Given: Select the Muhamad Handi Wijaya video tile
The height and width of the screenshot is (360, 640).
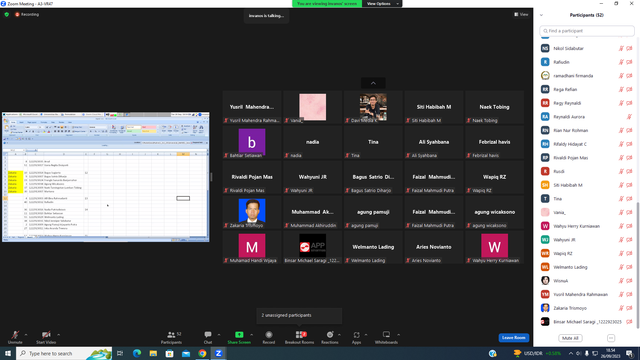Looking at the screenshot, I should [252, 247].
